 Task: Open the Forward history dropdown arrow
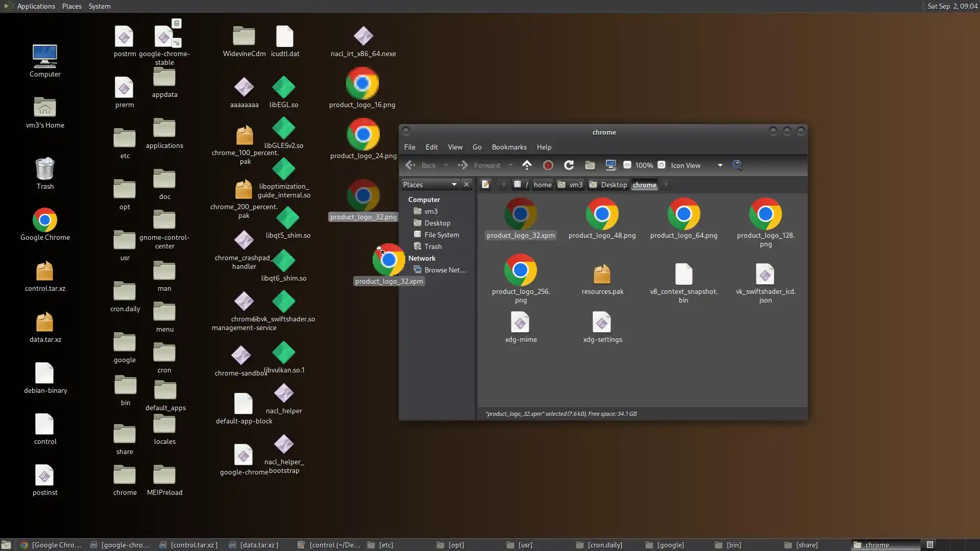tap(510, 165)
